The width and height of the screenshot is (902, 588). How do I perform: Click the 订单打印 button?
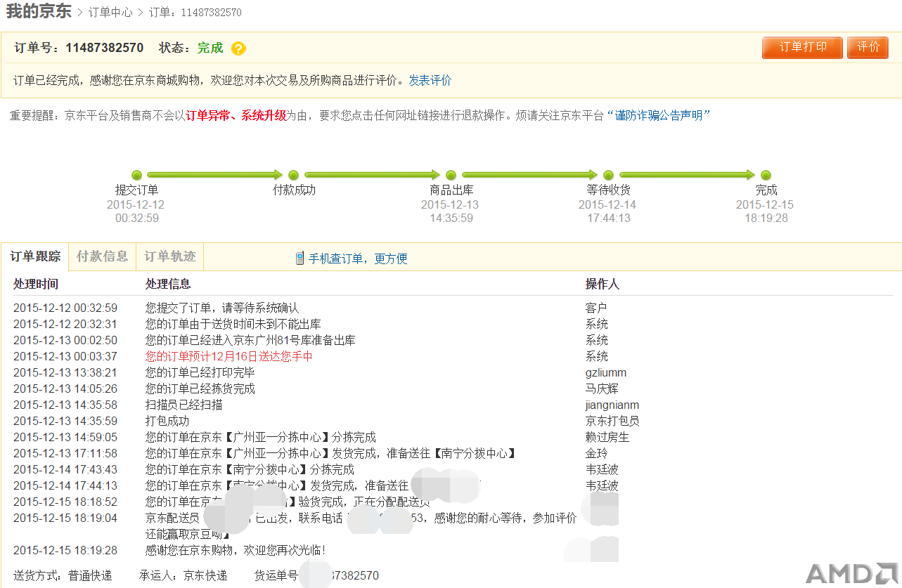click(x=802, y=48)
